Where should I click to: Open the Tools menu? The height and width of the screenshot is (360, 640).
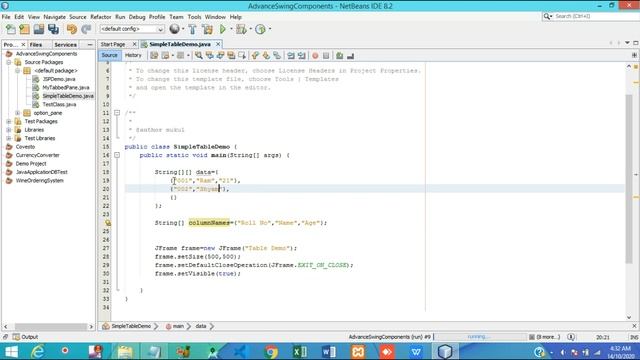[x=194, y=17]
